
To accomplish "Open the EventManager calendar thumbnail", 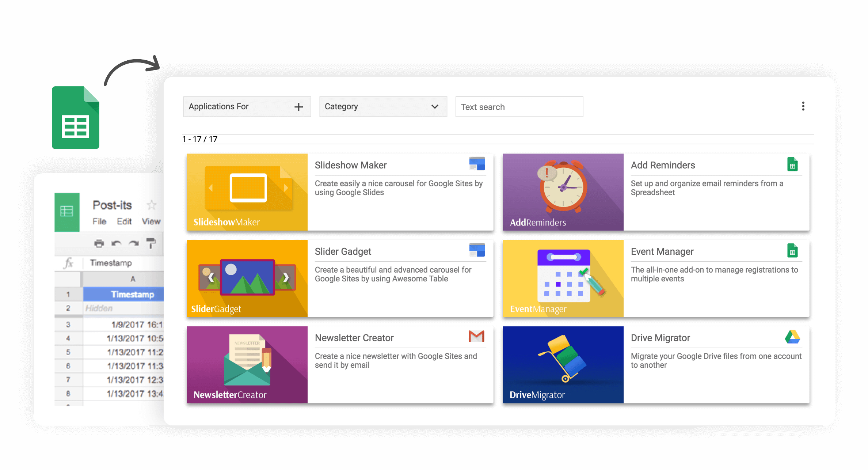I will [563, 278].
